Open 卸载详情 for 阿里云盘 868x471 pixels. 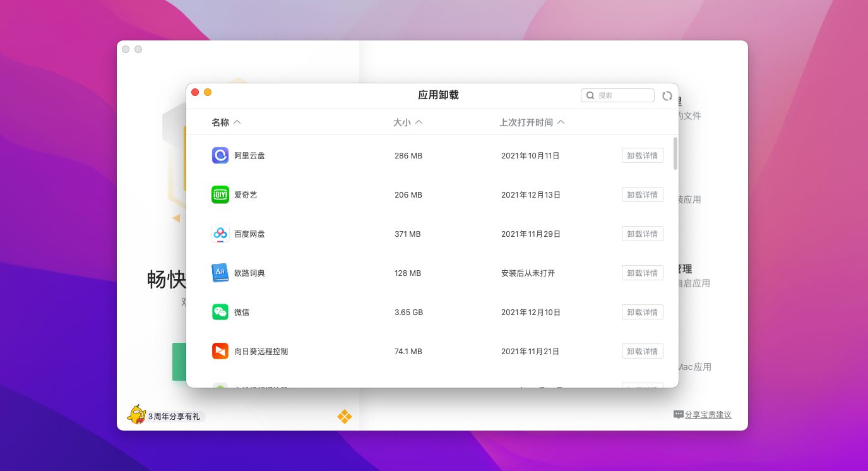coord(642,155)
